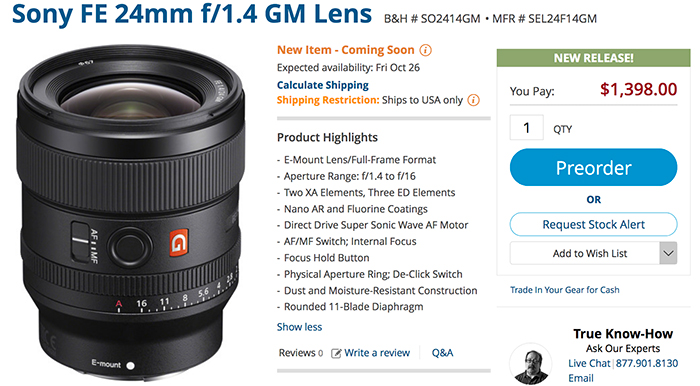Open the Calculate Shipping link
This screenshot has height=386, width=700.
coord(323,85)
